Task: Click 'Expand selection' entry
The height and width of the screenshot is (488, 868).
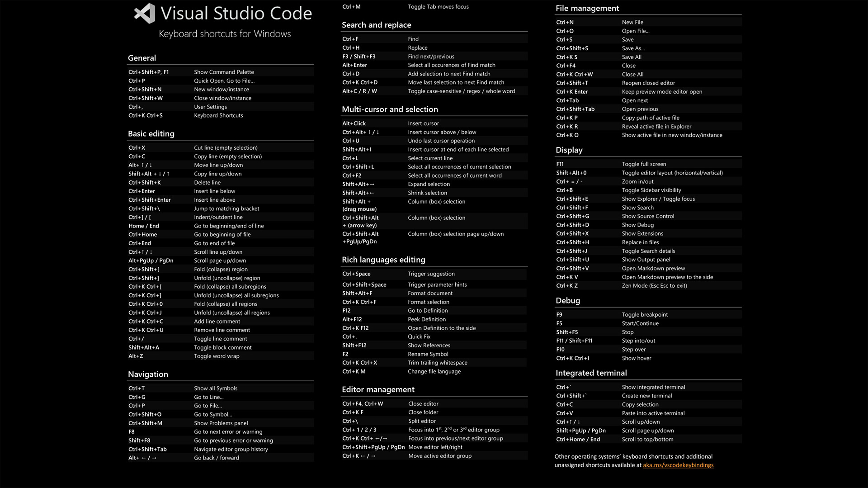Action: 429,184
